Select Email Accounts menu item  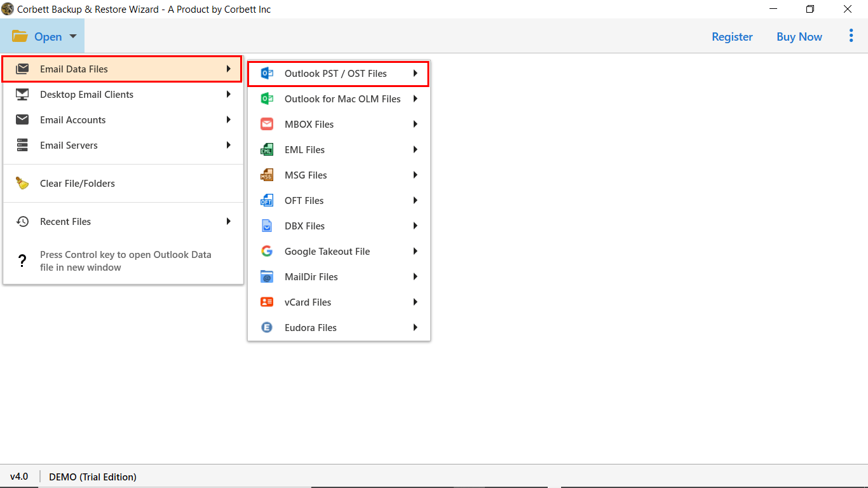click(122, 120)
